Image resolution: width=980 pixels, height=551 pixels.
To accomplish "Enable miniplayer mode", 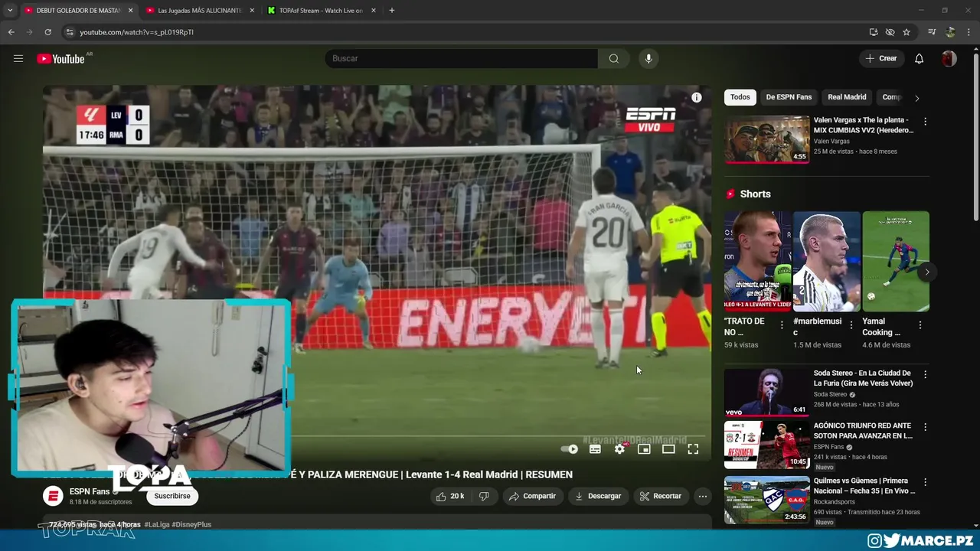I will (644, 449).
